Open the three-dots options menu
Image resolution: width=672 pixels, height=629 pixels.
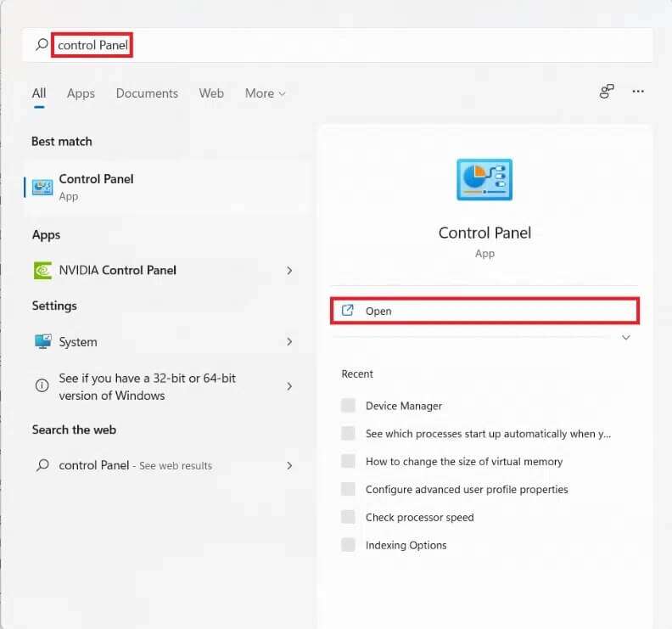638,92
